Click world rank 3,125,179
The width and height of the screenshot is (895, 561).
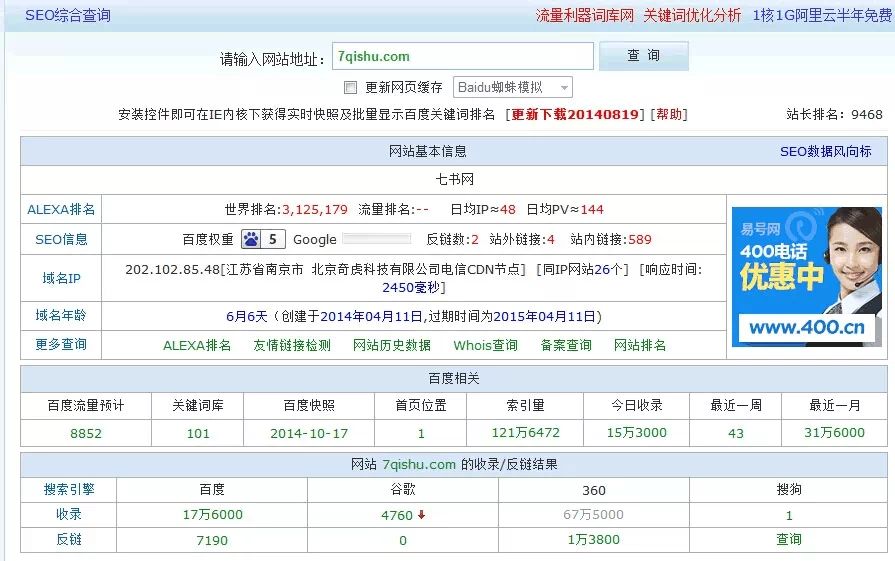(315, 209)
